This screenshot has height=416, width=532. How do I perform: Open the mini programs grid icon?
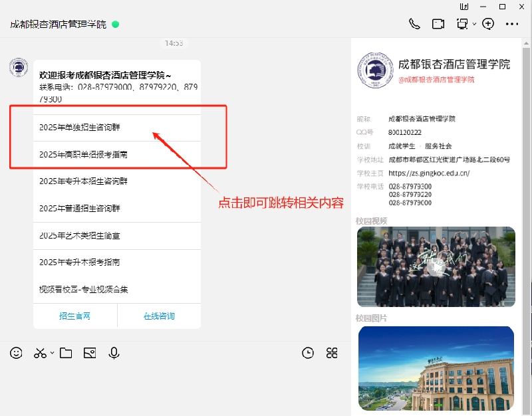coord(331,353)
